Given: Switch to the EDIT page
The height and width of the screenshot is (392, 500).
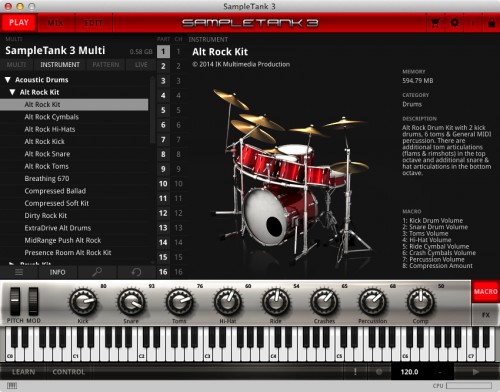Looking at the screenshot, I should 93,23.
